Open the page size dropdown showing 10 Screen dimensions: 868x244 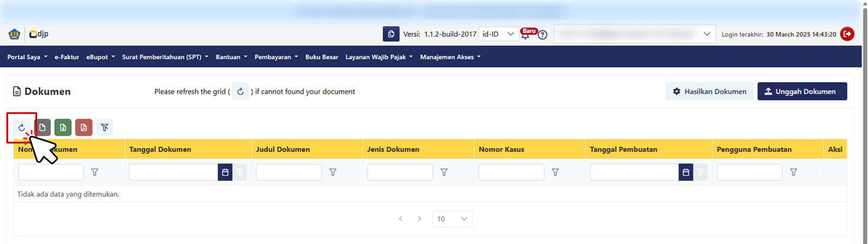[x=452, y=219]
